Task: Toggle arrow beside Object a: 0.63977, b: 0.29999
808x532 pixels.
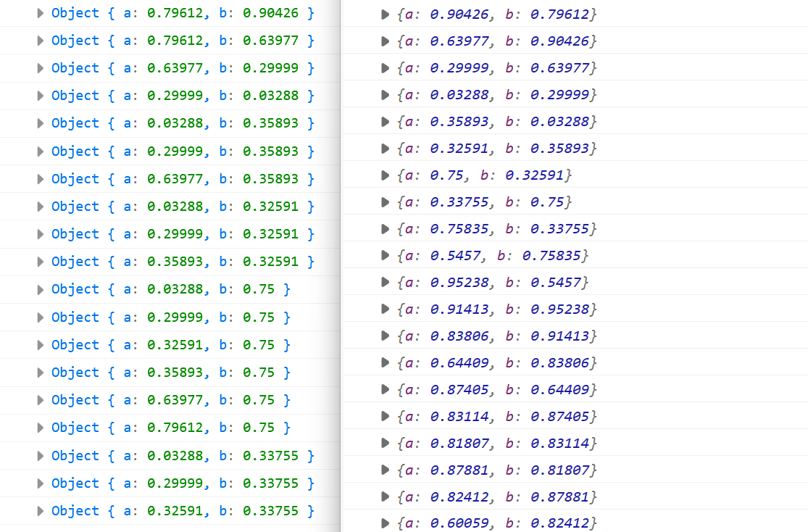Action: click(41, 68)
